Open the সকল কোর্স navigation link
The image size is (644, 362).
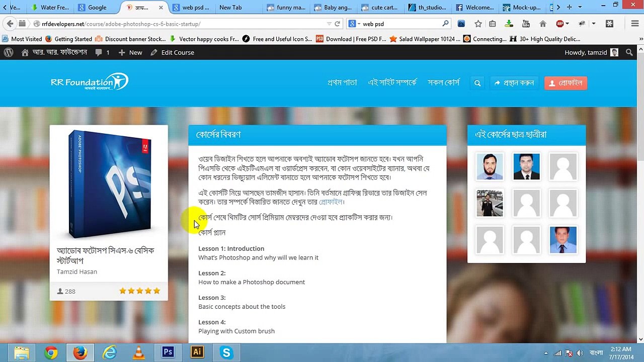pos(444,83)
